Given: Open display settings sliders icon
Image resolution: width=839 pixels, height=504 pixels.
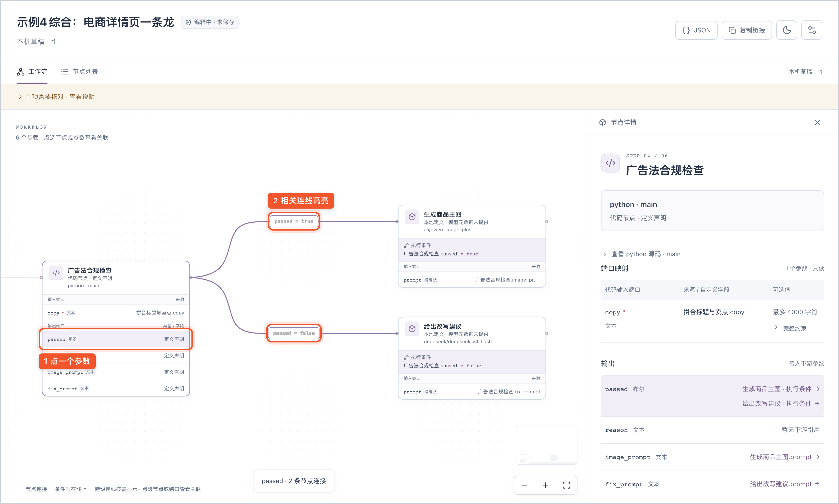Looking at the screenshot, I should coord(812,30).
